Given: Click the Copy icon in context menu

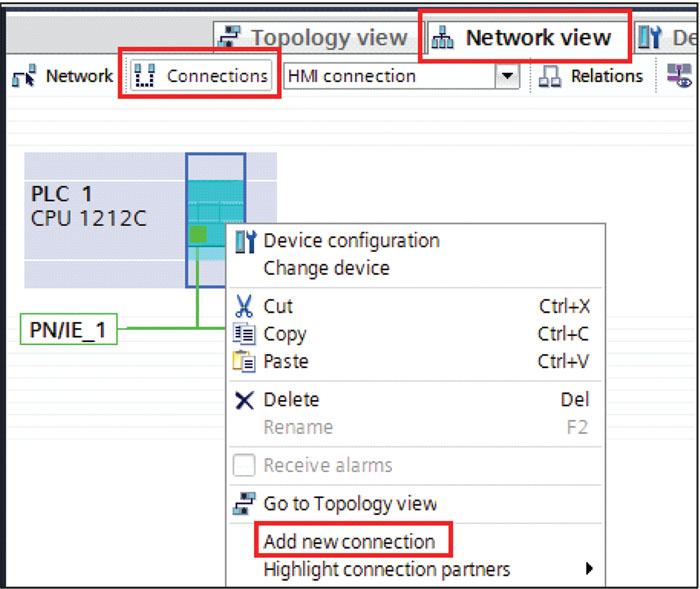Looking at the screenshot, I should click(244, 335).
